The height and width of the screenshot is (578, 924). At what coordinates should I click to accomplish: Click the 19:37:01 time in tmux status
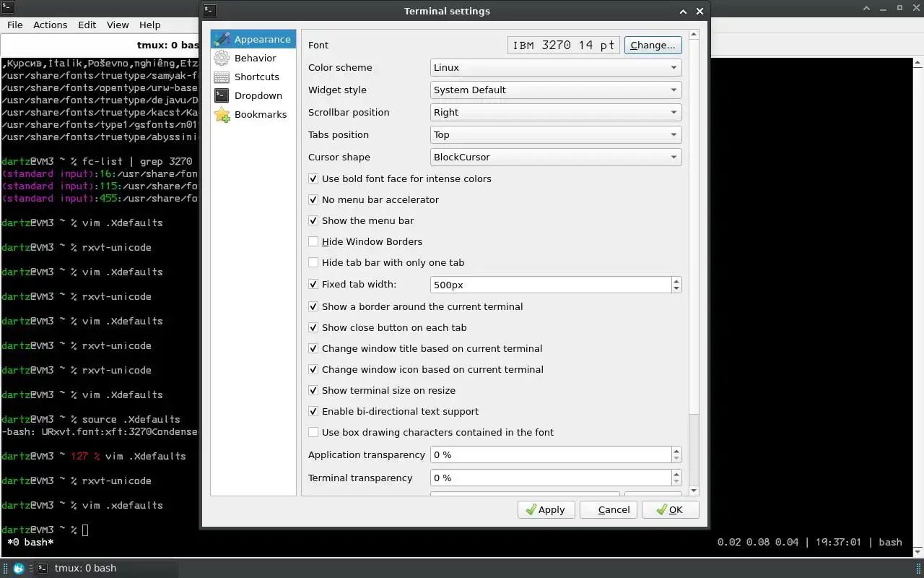click(838, 542)
